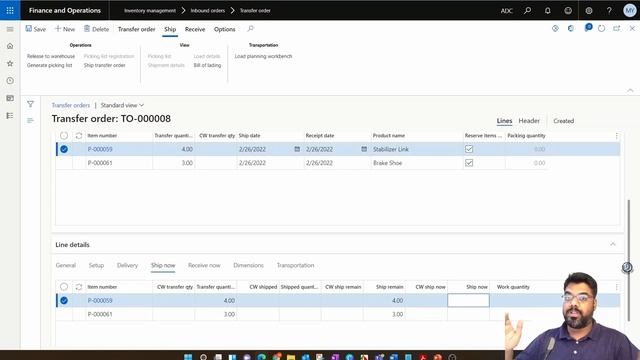Open the app launcher waffle icon
The height and width of the screenshot is (360, 640).
pyautogui.click(x=10, y=10)
